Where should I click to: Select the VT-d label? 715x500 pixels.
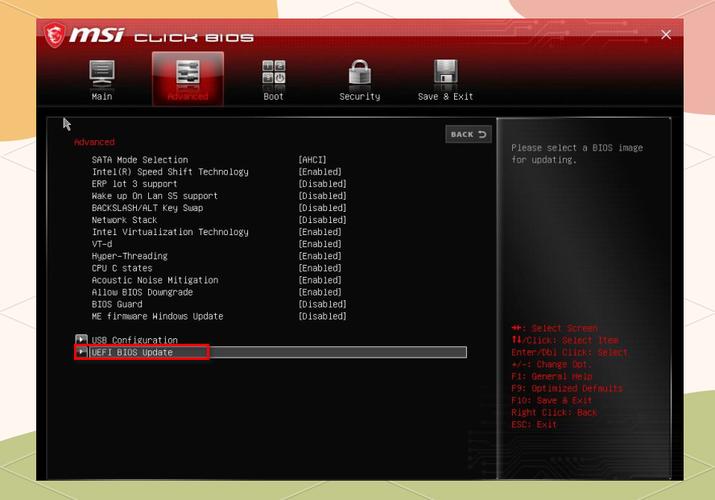pos(102,244)
